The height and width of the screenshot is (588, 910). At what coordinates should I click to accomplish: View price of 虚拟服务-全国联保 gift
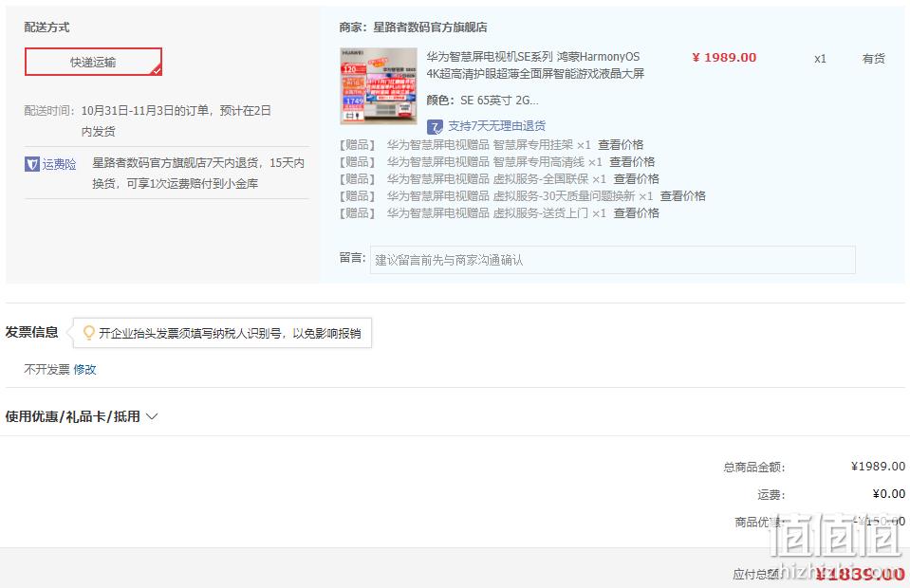coord(637,178)
